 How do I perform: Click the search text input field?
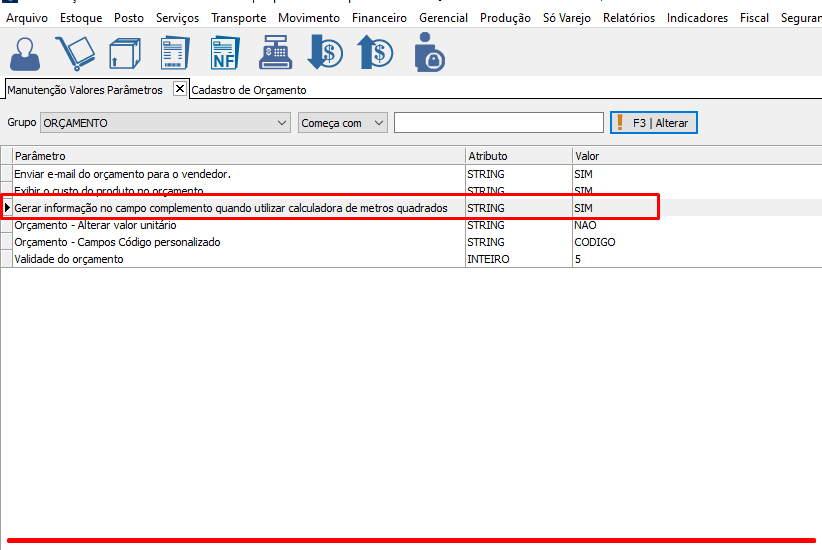[498, 123]
